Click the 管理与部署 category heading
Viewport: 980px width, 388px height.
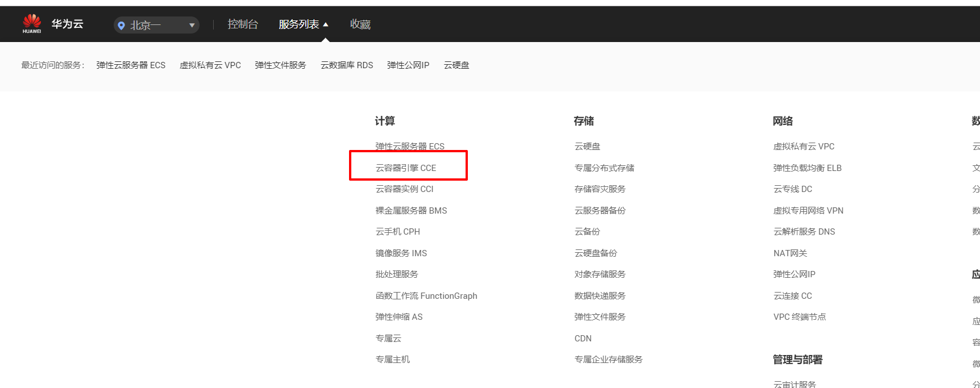[798, 360]
